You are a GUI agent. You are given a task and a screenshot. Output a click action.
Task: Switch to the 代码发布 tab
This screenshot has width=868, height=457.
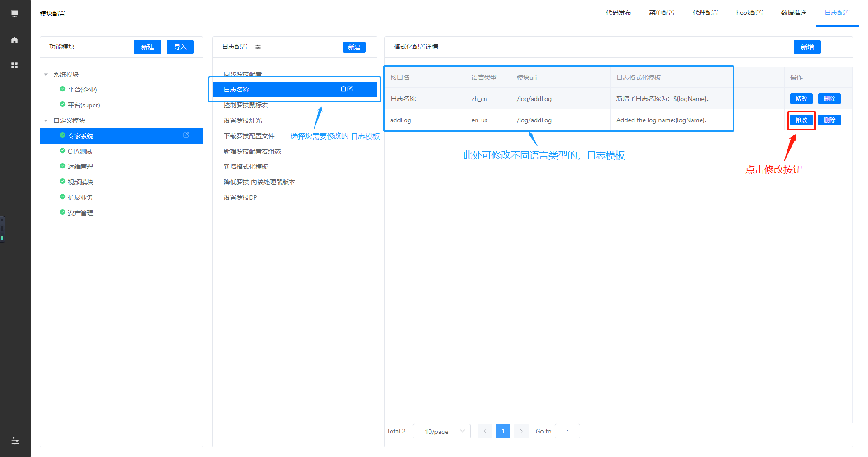(618, 13)
